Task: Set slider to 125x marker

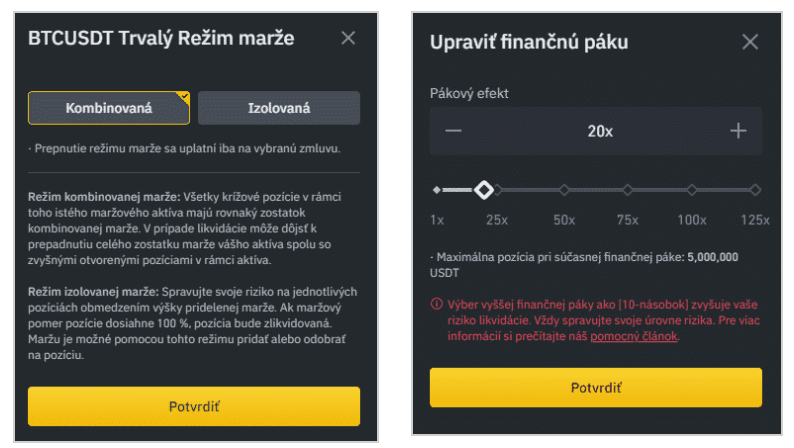Action: click(755, 189)
